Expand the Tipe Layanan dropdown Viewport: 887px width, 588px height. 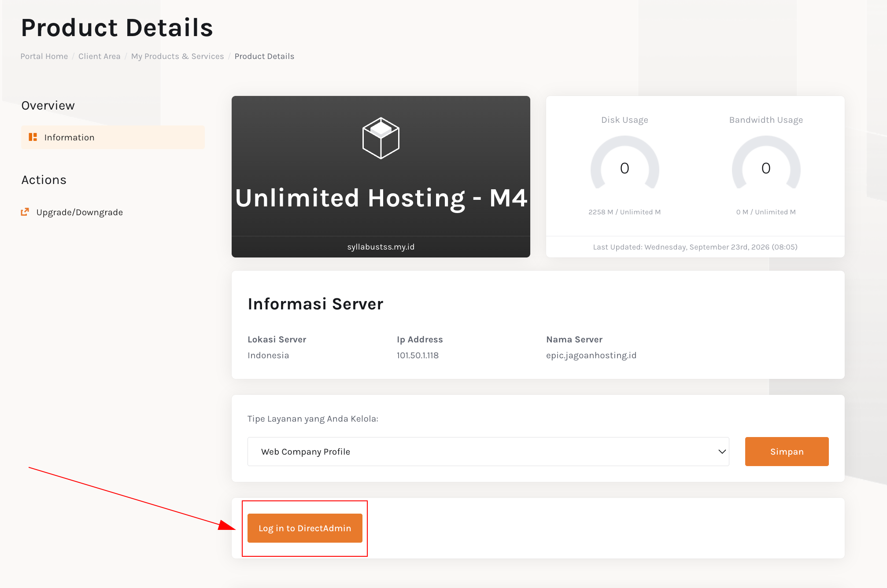point(488,452)
